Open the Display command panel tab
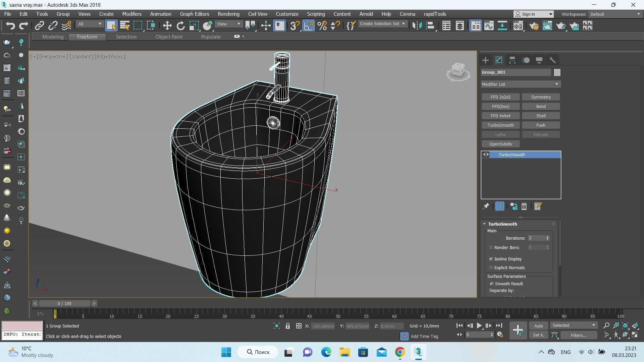 tap(539, 60)
